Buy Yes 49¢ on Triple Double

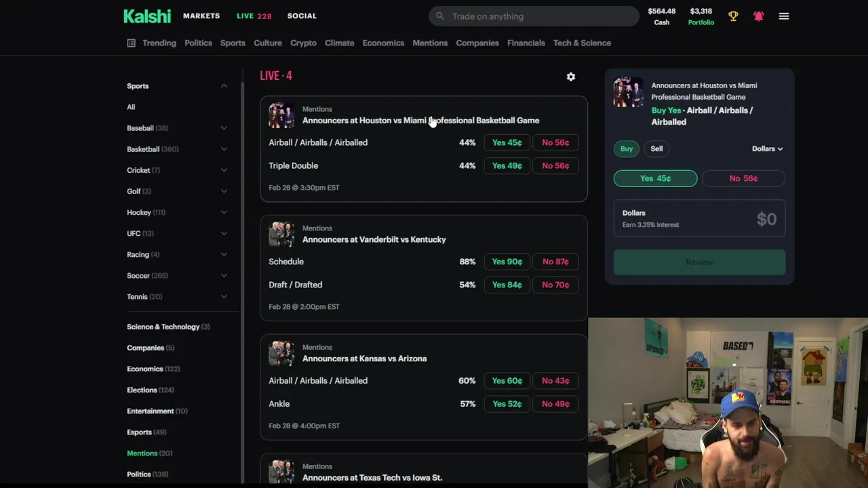[x=507, y=165]
